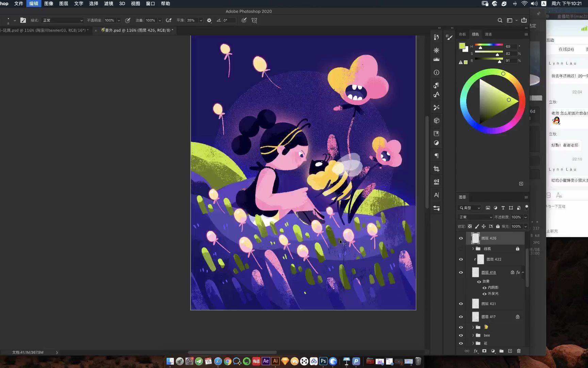This screenshot has height=368, width=588.
Task: Click the share icon in options bar
Action: coord(524,20)
